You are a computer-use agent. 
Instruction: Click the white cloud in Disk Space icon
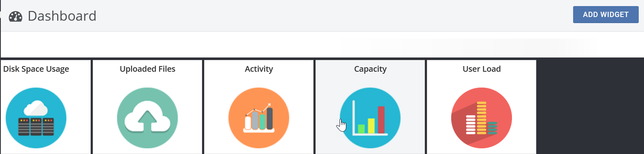(x=36, y=108)
